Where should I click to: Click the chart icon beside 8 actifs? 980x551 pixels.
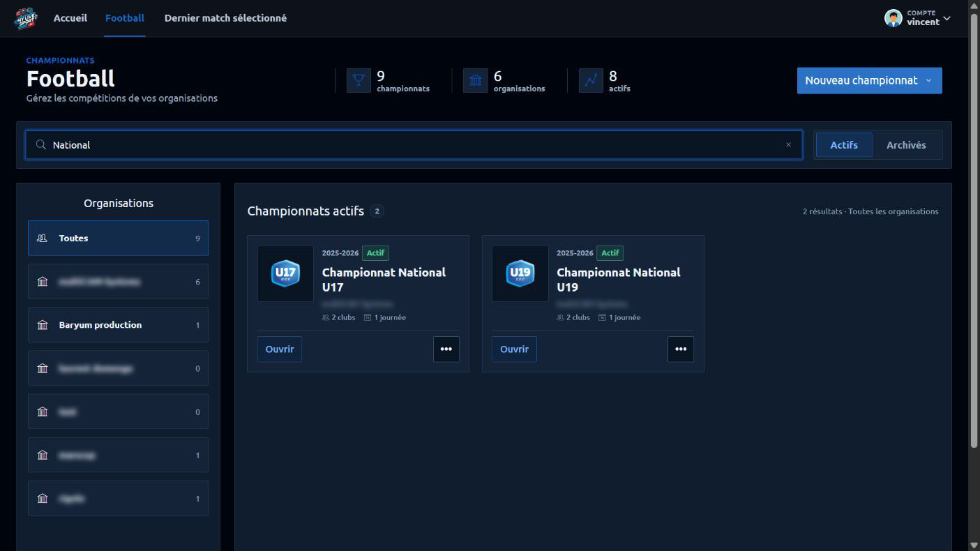point(591,81)
